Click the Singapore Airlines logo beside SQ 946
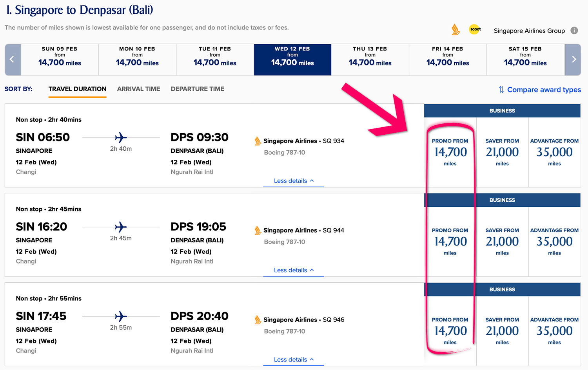The height and width of the screenshot is (370, 588). (x=258, y=320)
